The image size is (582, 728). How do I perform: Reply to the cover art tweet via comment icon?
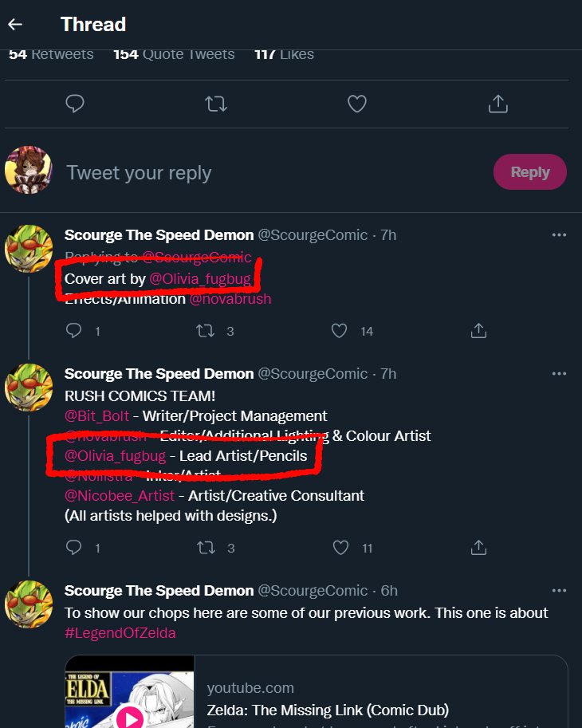(x=73, y=331)
